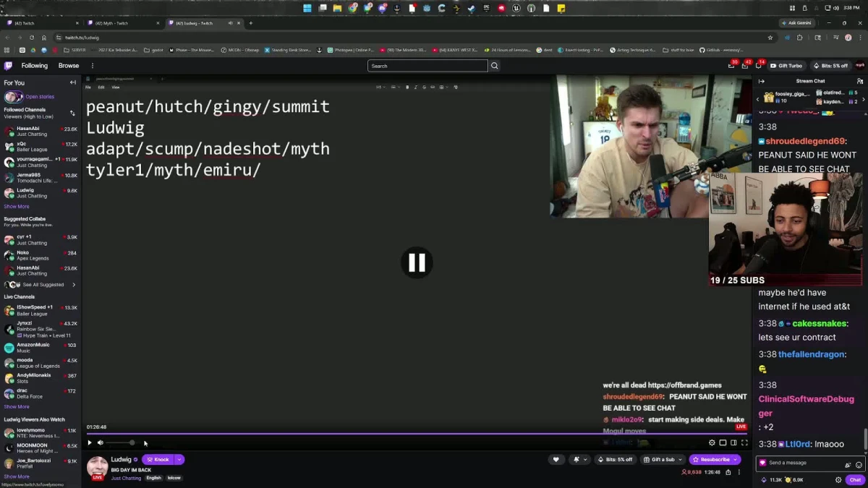
Task: Expand the Resubscribe dropdown arrow
Action: coord(735,459)
